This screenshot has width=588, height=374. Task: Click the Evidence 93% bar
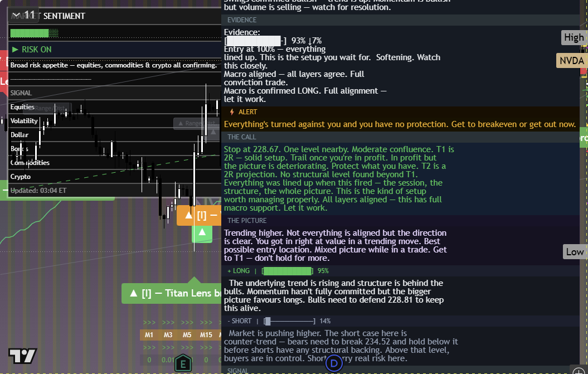coord(255,41)
